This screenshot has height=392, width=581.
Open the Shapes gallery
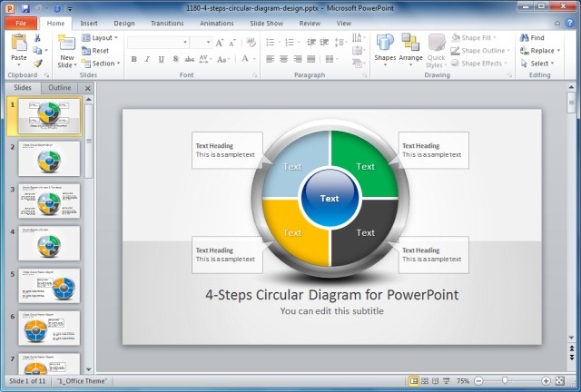pyautogui.click(x=385, y=51)
